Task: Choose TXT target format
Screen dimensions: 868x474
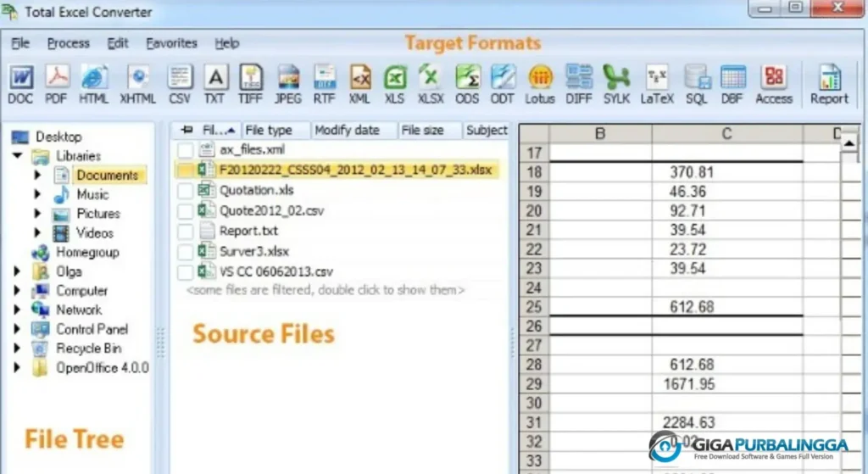Action: point(214,84)
